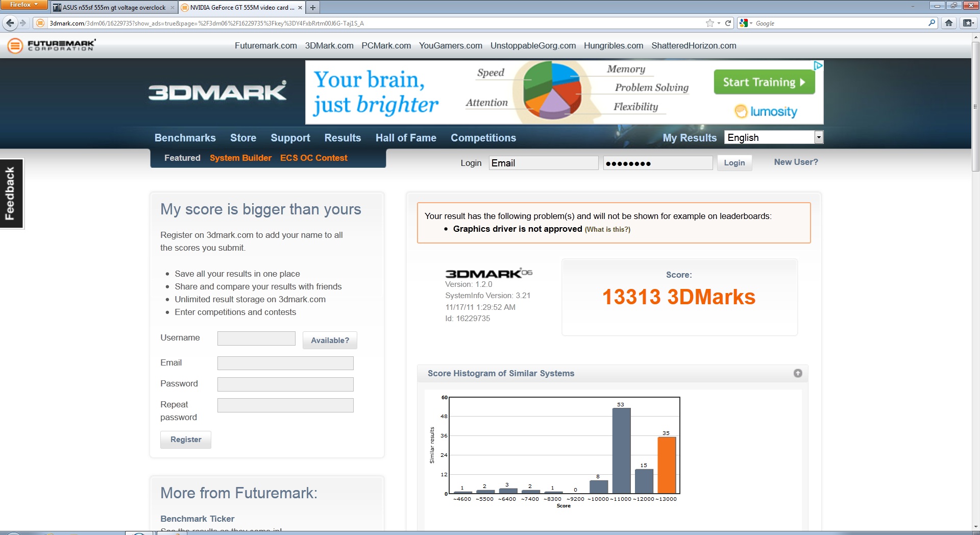Click the Futuremark Corporation logo
The image size is (980, 535).
click(x=52, y=45)
